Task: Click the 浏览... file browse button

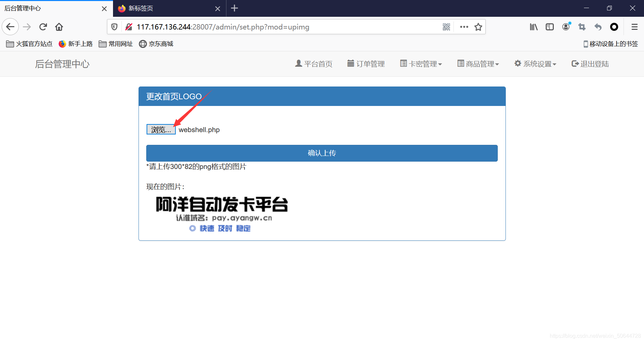Action: (x=161, y=129)
